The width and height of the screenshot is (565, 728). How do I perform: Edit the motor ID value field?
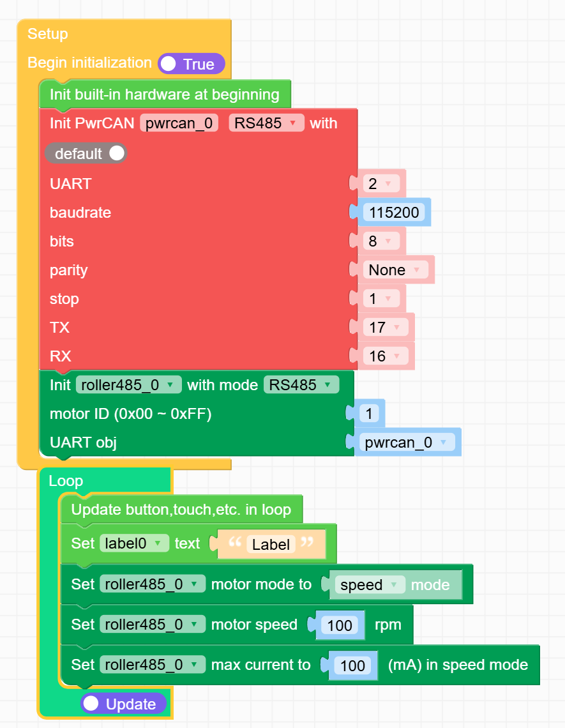(370, 414)
